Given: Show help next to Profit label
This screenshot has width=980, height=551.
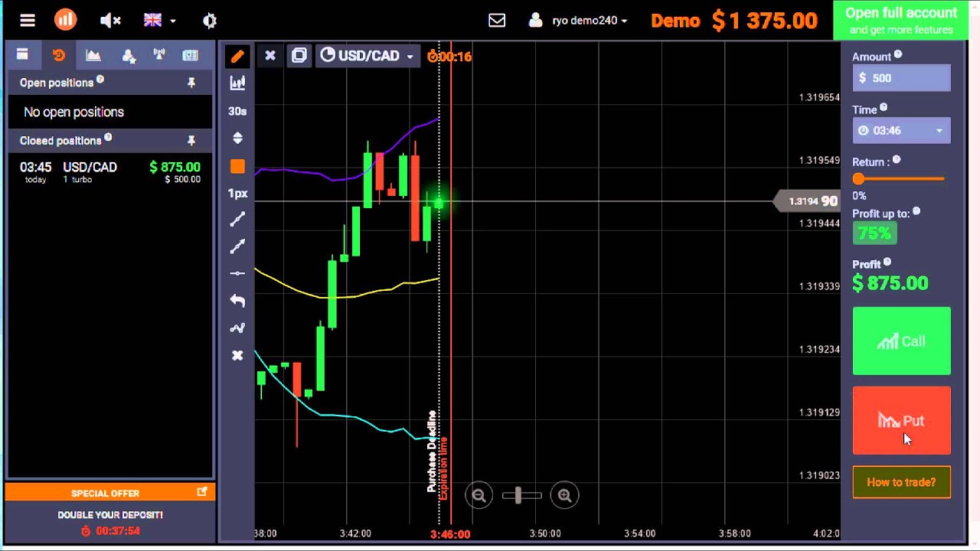Looking at the screenshot, I should 887,262.
